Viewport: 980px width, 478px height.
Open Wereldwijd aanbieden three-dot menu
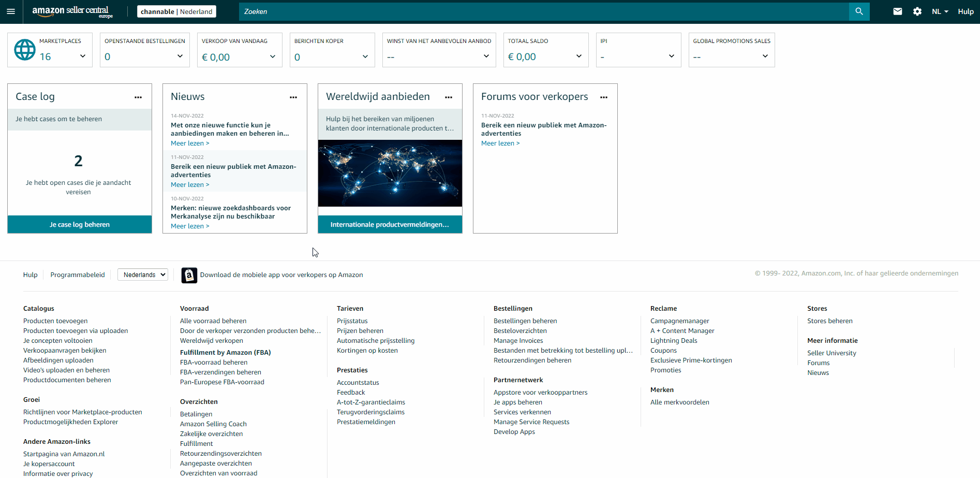[x=449, y=97]
